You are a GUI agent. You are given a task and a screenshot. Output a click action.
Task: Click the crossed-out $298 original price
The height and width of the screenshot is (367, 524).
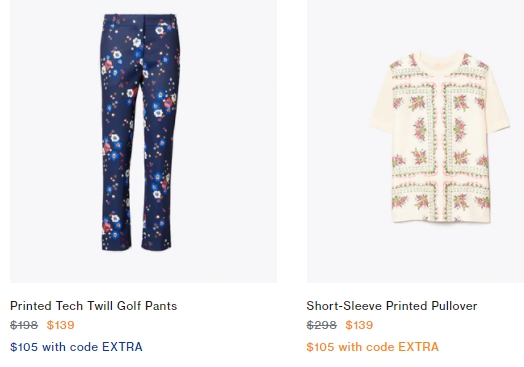coord(321,325)
